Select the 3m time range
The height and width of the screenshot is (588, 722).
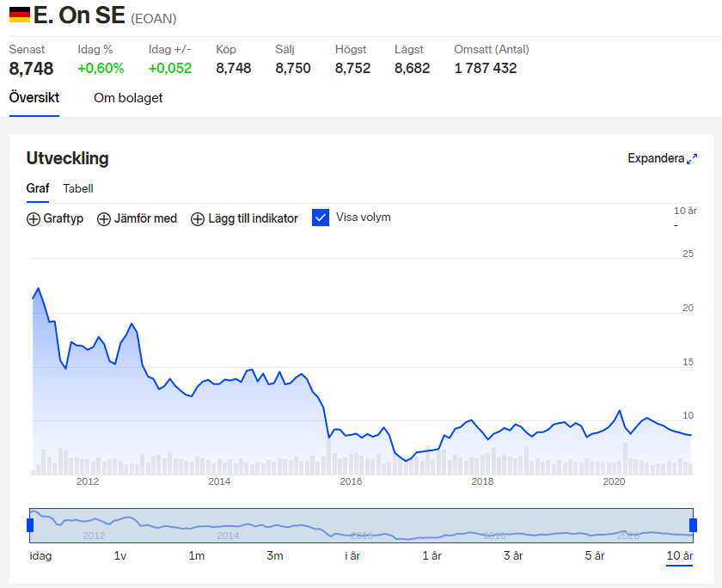point(274,556)
